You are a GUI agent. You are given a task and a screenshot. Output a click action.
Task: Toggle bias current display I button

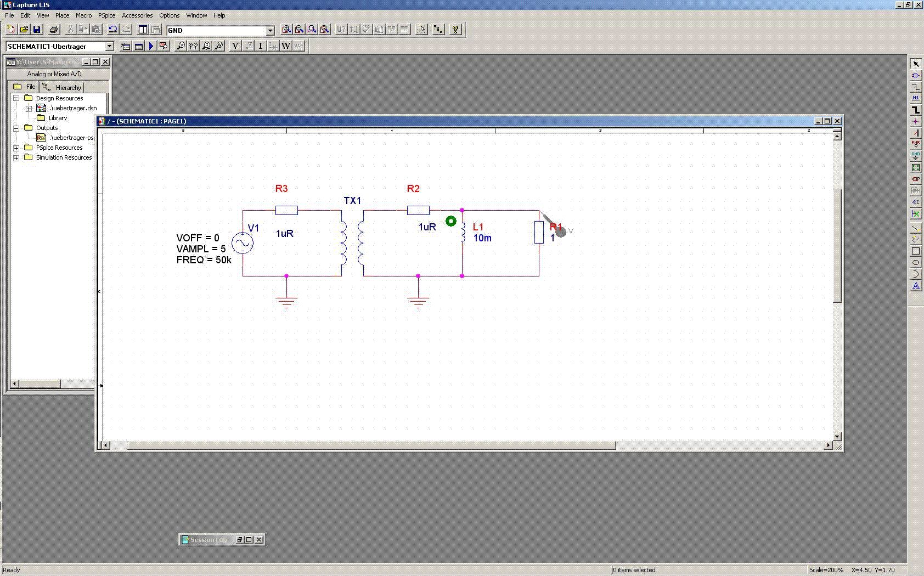click(260, 46)
